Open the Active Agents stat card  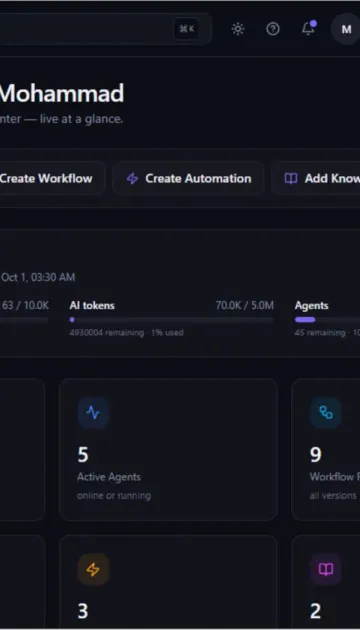pos(168,450)
